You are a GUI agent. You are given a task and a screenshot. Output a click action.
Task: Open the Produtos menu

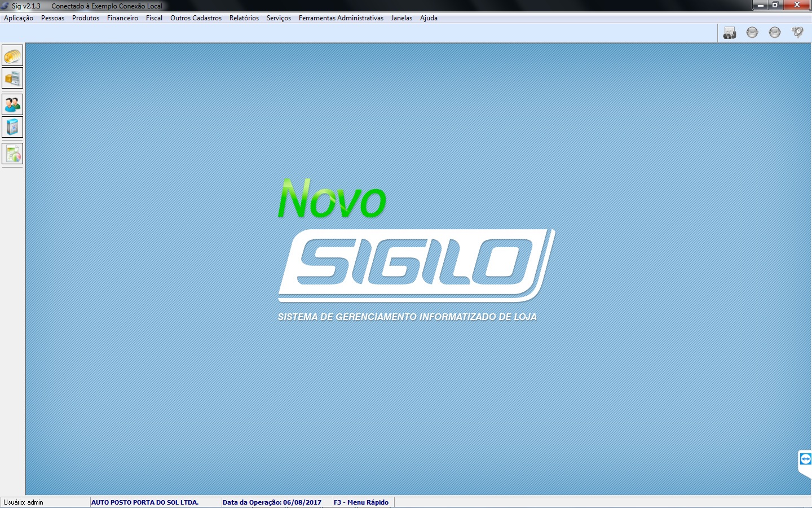pyautogui.click(x=86, y=18)
